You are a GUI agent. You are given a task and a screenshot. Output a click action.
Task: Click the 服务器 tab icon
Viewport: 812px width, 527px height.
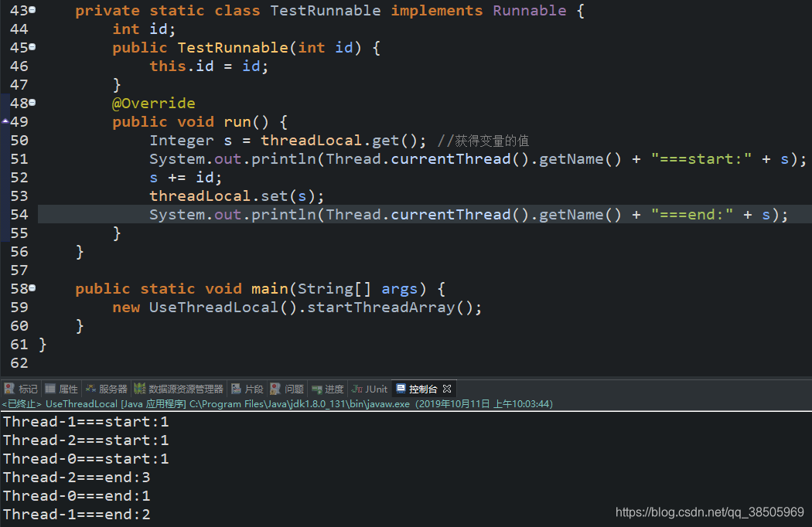(x=90, y=389)
